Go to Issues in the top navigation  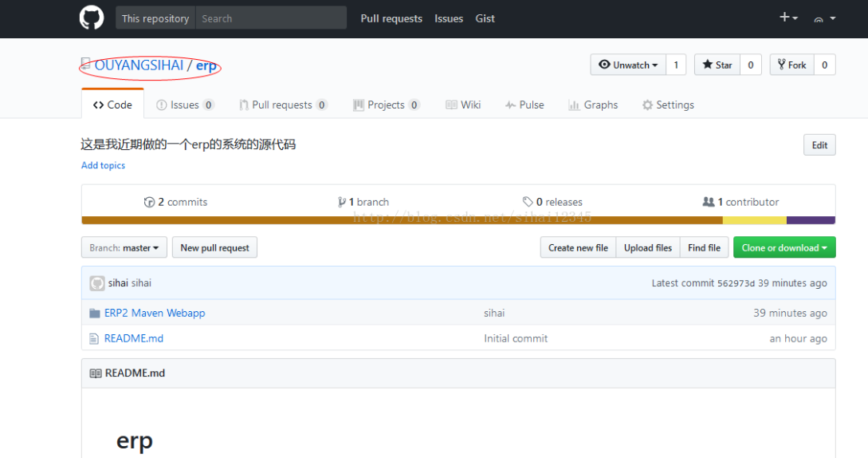[449, 18]
